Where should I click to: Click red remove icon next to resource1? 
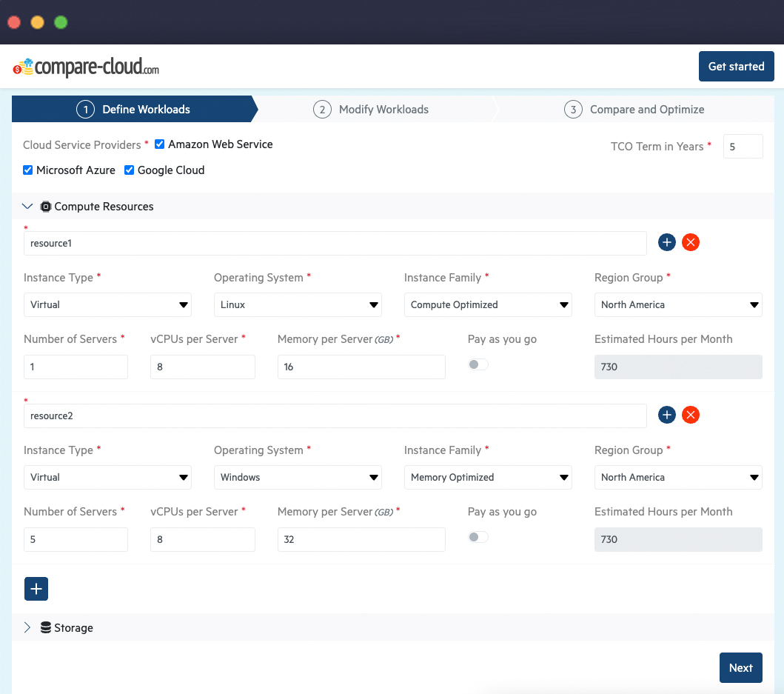point(691,242)
